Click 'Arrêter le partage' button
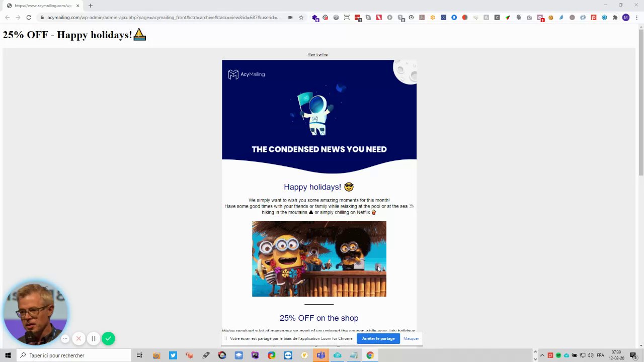This screenshot has width=644, height=362. [378, 338]
